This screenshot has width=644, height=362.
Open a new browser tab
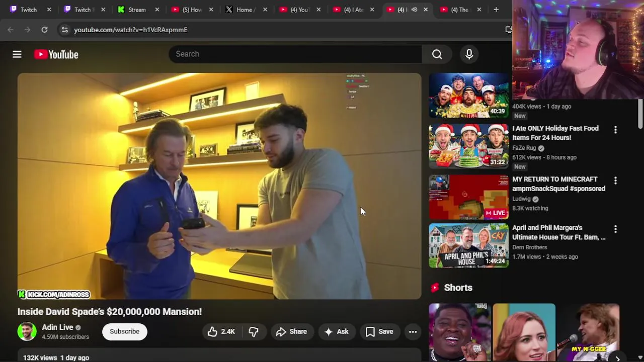click(496, 10)
